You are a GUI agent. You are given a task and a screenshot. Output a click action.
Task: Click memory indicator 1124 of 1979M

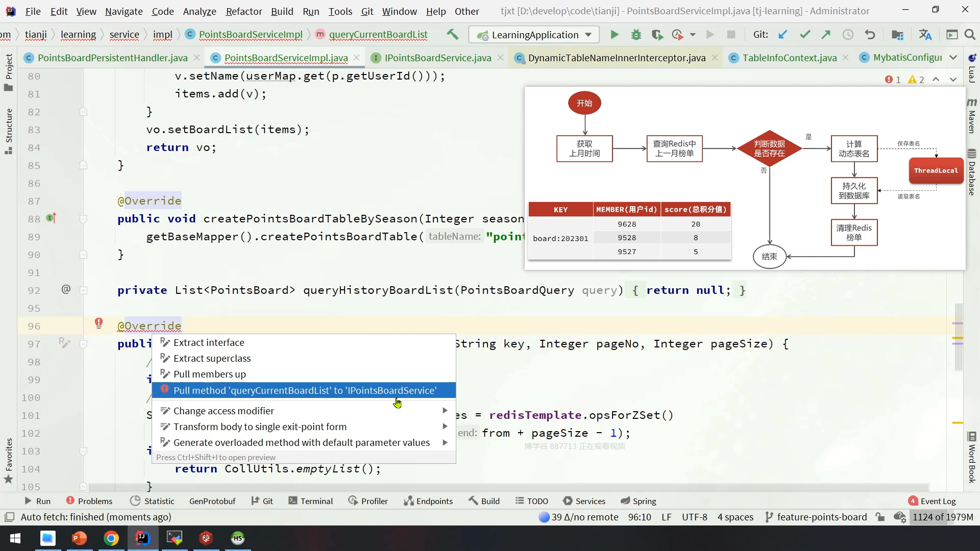click(x=942, y=517)
